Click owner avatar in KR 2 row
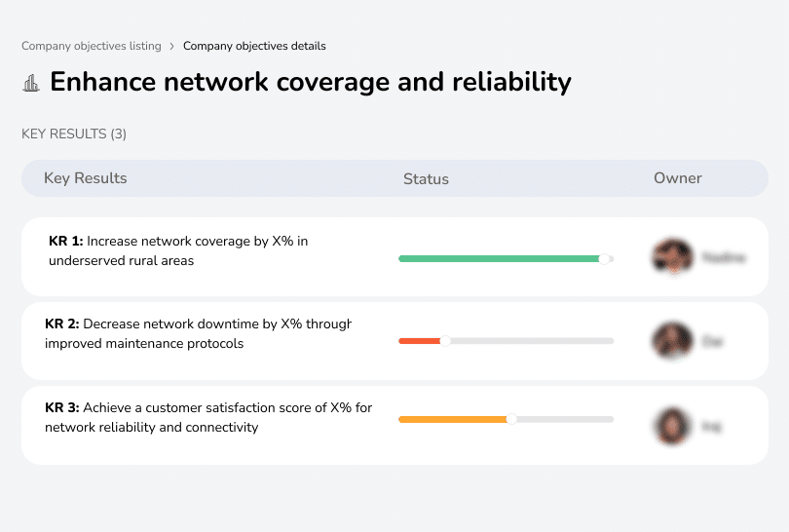 tap(673, 341)
